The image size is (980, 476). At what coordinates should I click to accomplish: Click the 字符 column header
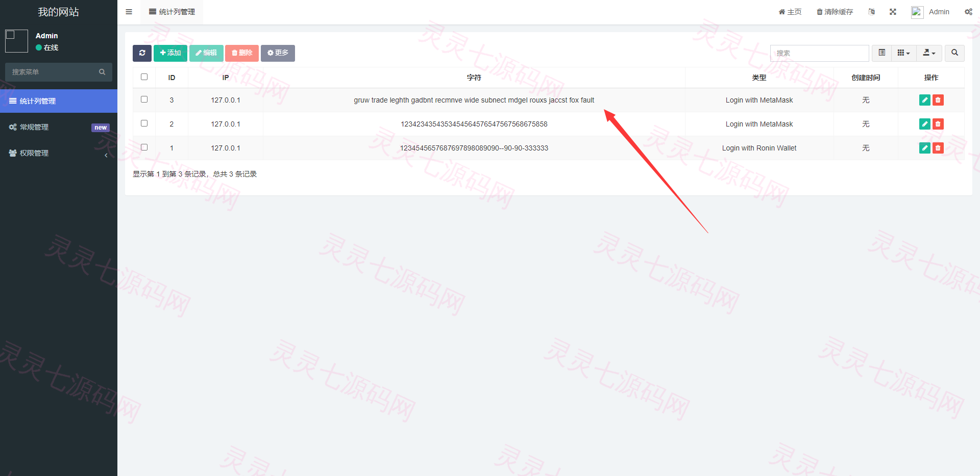[x=474, y=78]
